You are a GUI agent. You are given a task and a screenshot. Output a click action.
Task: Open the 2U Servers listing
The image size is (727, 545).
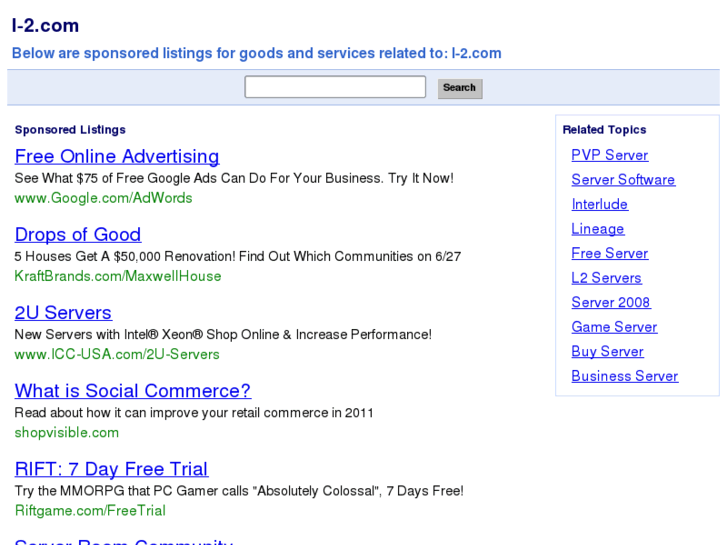point(63,313)
